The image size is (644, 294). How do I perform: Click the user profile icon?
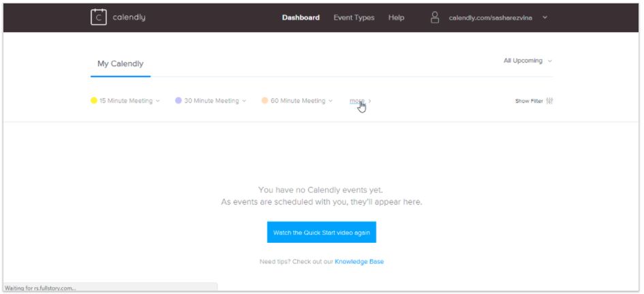[x=435, y=18]
